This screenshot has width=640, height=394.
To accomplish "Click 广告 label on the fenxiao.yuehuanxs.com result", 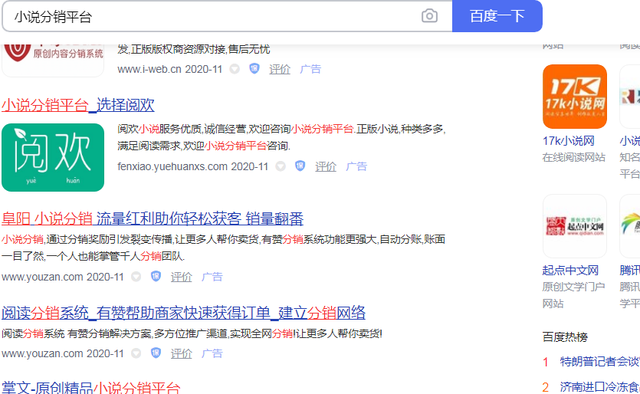I will pos(356,166).
